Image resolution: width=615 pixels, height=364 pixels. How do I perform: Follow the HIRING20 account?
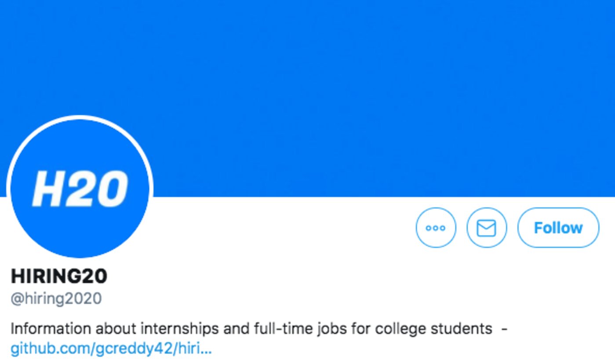coord(558,228)
